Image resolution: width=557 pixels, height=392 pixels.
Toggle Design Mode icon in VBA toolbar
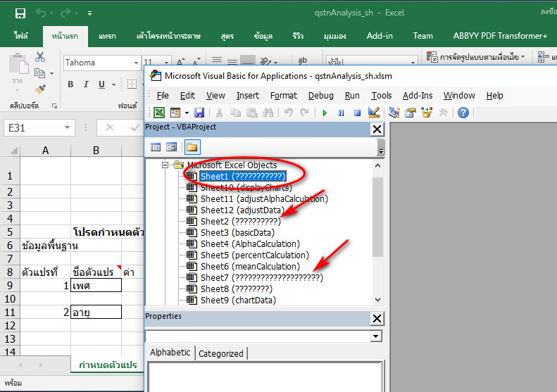374,113
